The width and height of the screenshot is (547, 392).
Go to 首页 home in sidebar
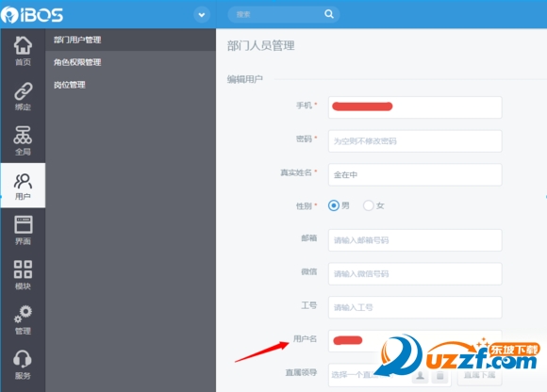[x=23, y=51]
